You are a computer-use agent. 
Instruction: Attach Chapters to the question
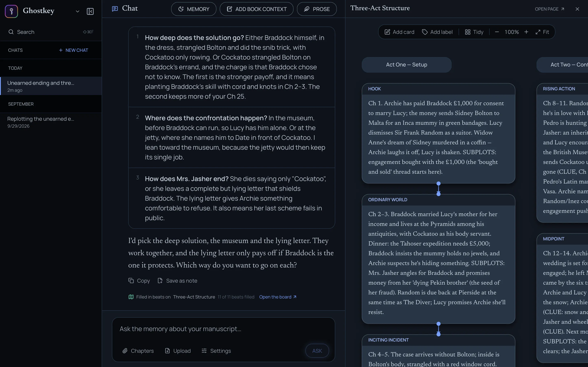tap(138, 351)
